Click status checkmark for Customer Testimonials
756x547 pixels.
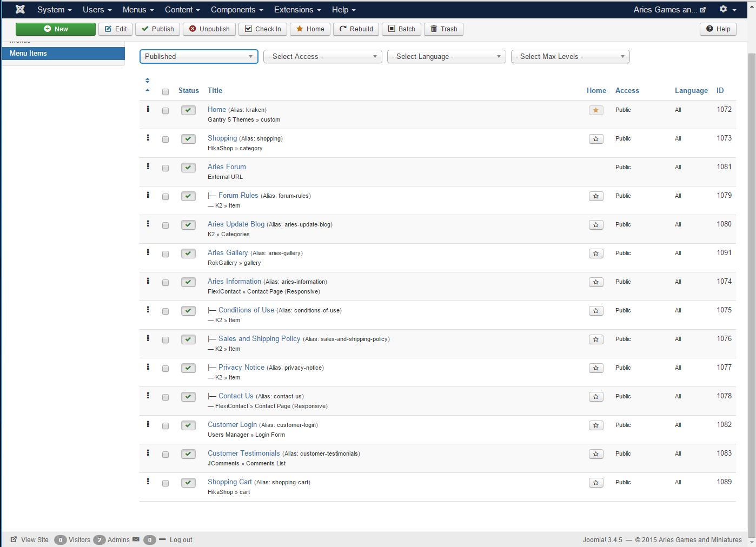188,454
